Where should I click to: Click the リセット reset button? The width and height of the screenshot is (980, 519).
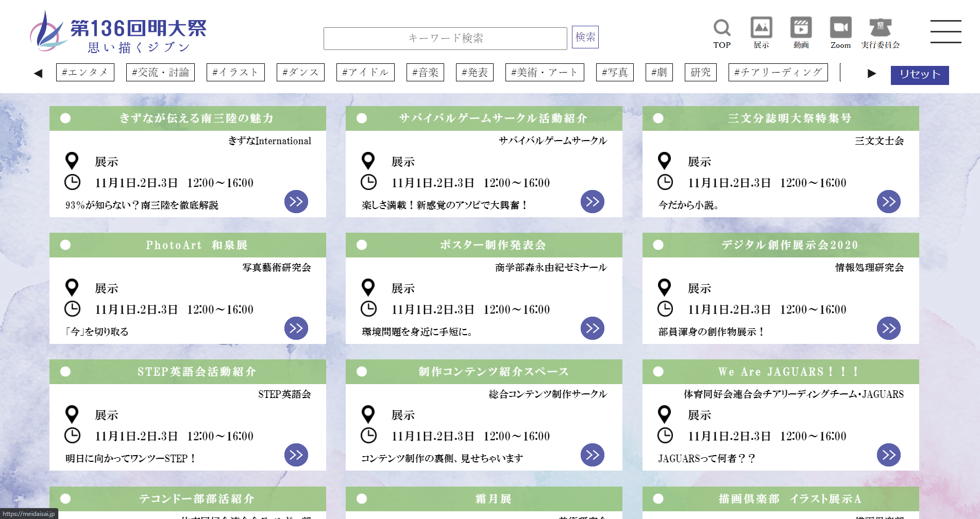click(919, 75)
